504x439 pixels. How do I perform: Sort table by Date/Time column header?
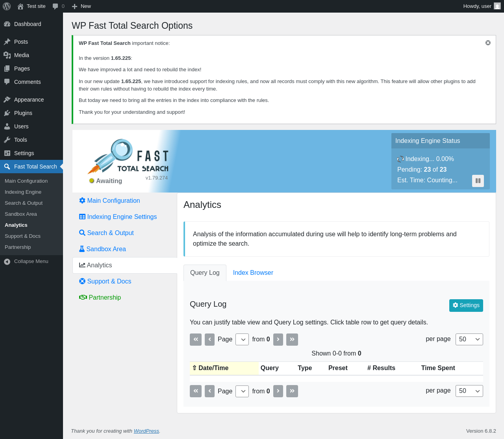[x=224, y=368]
